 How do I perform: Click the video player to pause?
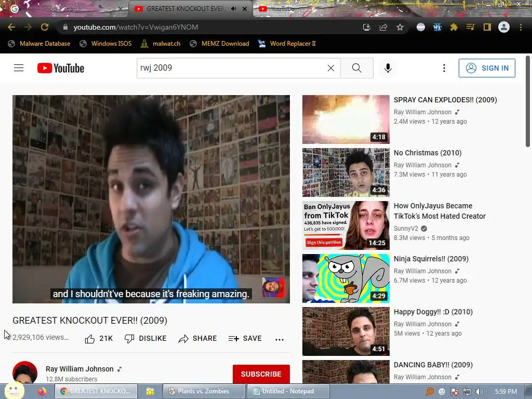(151, 199)
